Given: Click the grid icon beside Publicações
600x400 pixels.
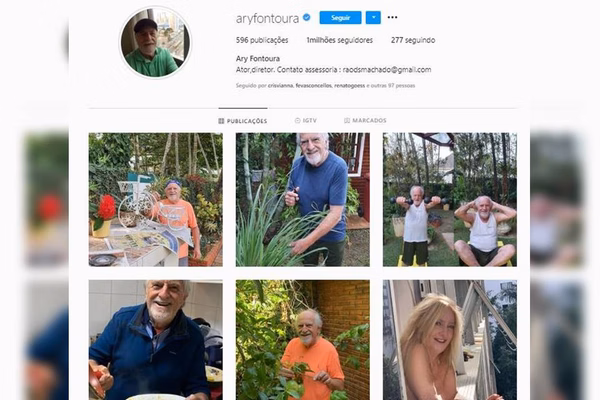Looking at the screenshot, I should coord(221,121).
